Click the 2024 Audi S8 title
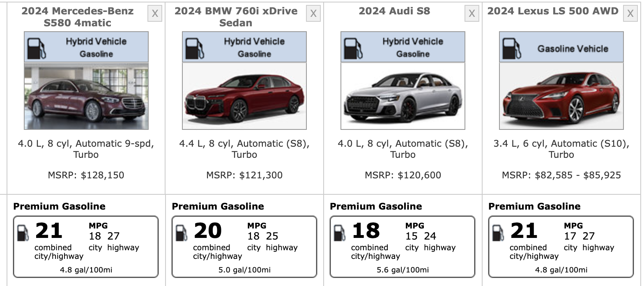644x286 pixels. tap(394, 11)
